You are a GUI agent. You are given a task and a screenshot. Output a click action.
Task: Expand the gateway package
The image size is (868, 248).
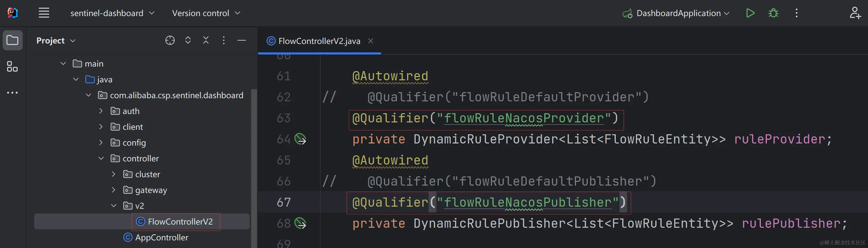[x=114, y=190]
